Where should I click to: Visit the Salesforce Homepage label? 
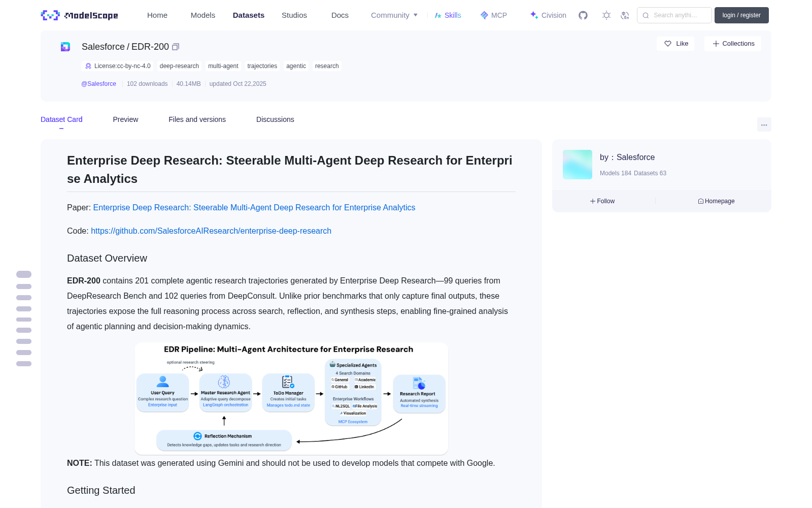point(720,201)
